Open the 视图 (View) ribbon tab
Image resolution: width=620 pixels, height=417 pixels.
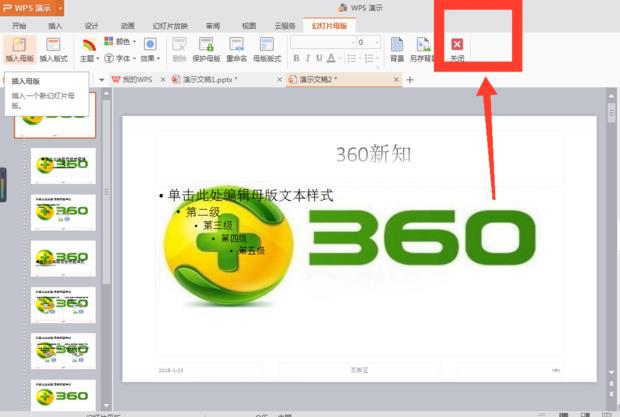coord(249,26)
